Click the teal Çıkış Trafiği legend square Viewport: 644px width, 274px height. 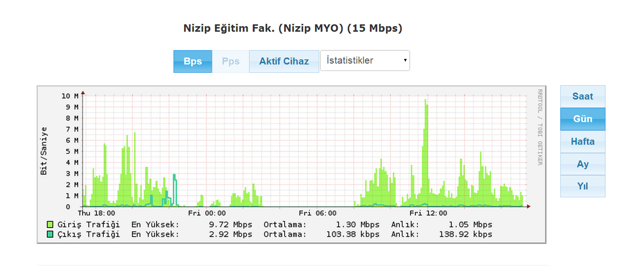click(50, 234)
